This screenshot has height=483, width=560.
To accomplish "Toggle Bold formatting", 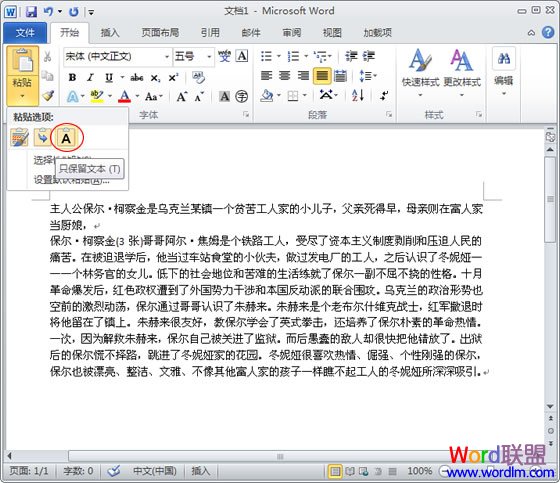I will [x=72, y=77].
